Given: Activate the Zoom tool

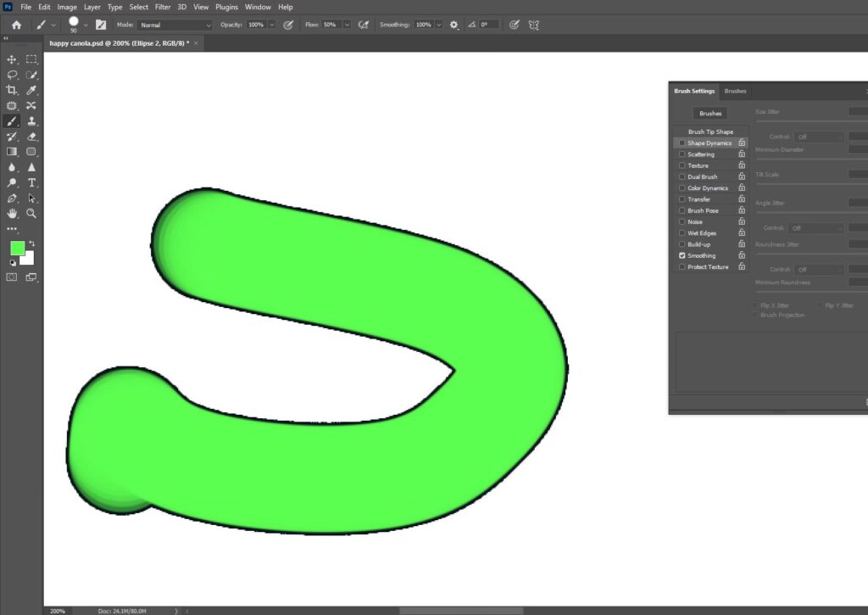Looking at the screenshot, I should tap(31, 213).
